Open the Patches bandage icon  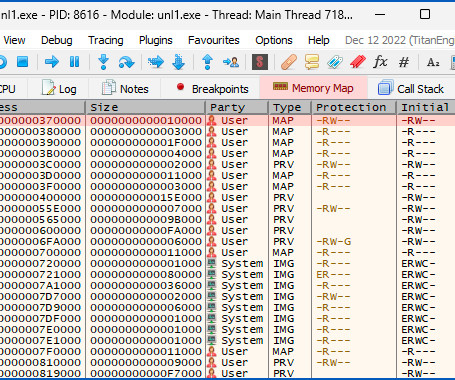click(289, 62)
